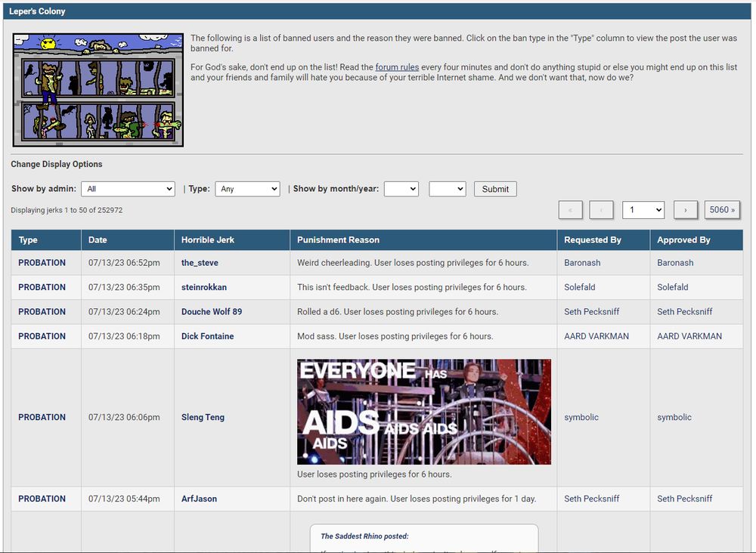Image resolution: width=756 pixels, height=553 pixels.
Task: Open the forum rules link
Action: pyautogui.click(x=397, y=66)
